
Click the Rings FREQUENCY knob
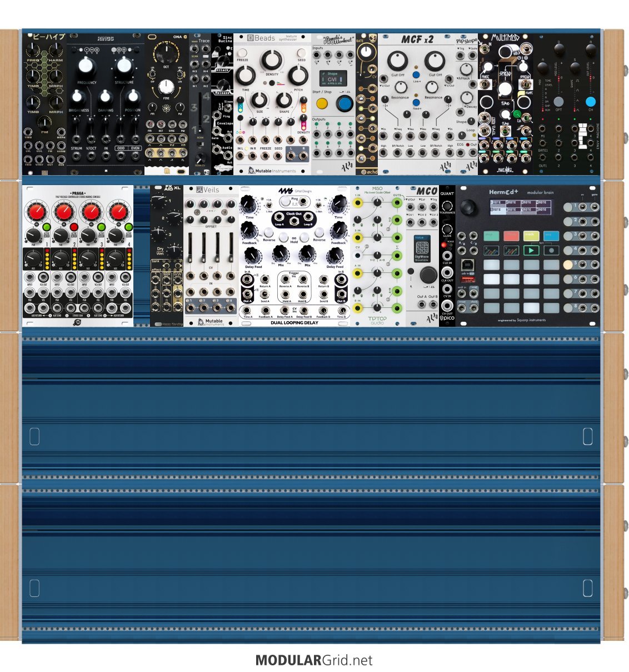(86, 66)
